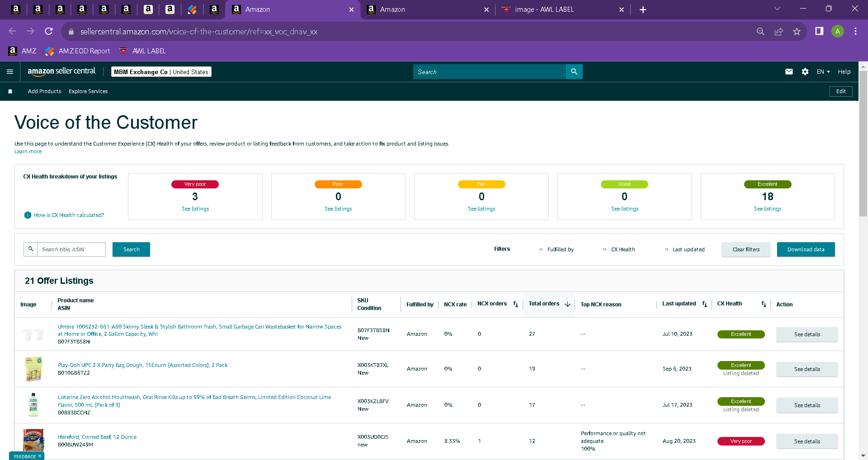The height and width of the screenshot is (460, 868).
Task: Reload the page in the browser
Action: click(49, 31)
